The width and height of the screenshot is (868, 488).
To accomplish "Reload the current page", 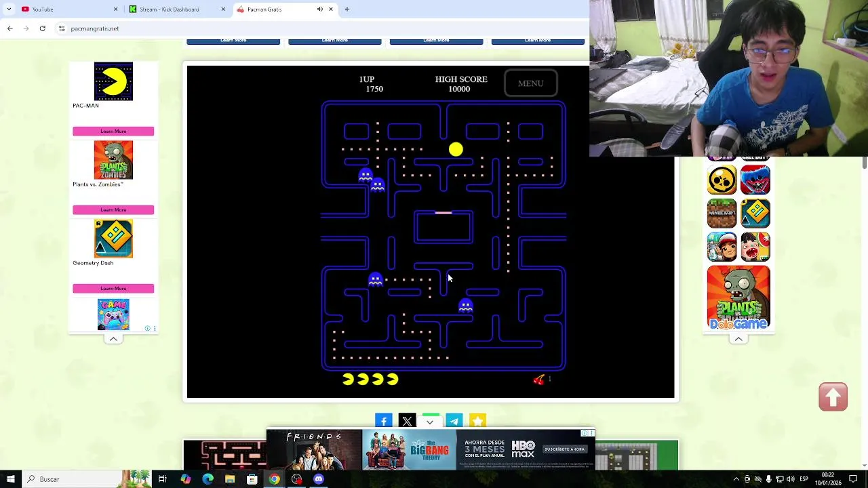I will point(42,28).
